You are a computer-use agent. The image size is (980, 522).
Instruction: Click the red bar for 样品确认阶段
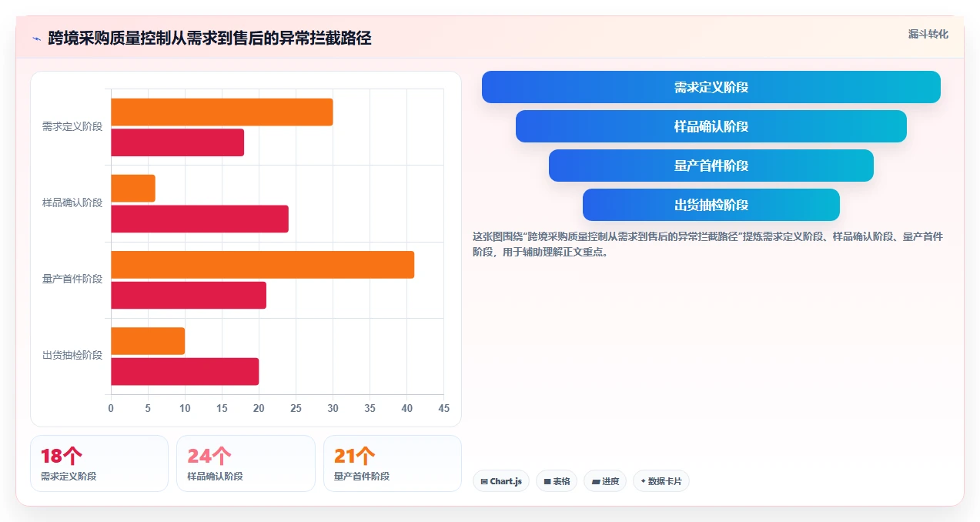coord(200,219)
